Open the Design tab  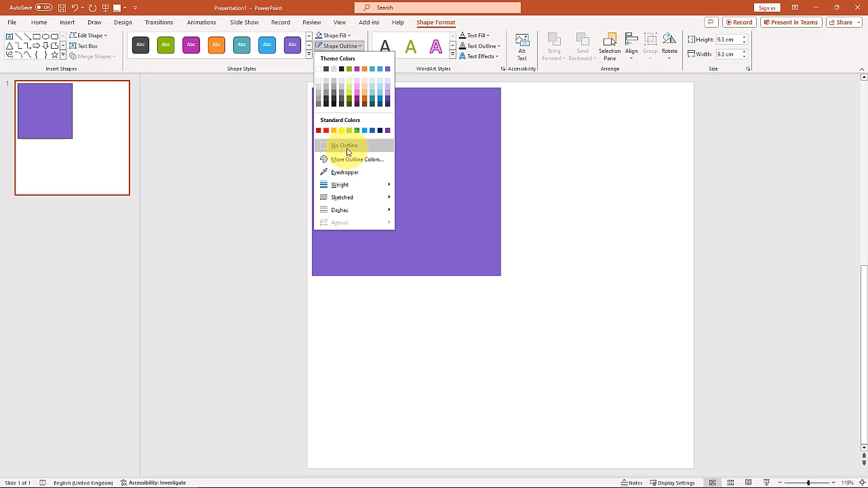point(123,22)
